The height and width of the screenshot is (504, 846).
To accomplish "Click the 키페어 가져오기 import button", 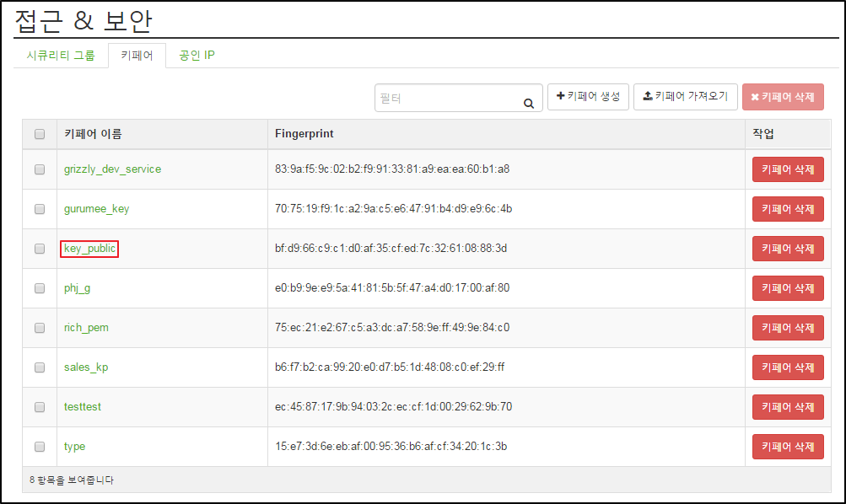I will coord(685,96).
